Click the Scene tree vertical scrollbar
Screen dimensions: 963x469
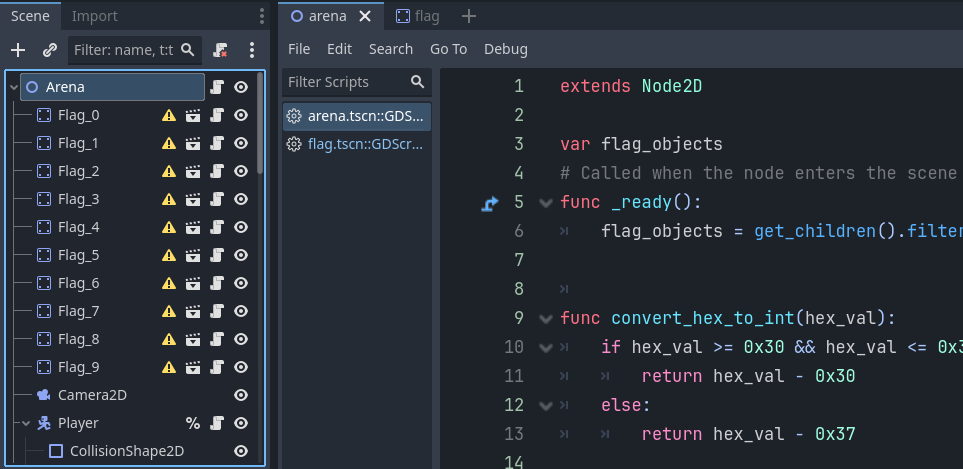(x=260, y=122)
